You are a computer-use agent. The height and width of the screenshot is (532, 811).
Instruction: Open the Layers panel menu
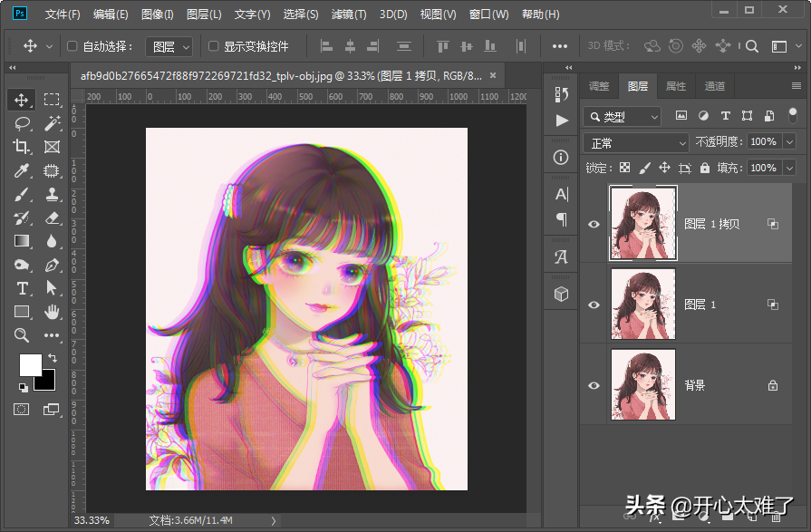[797, 86]
